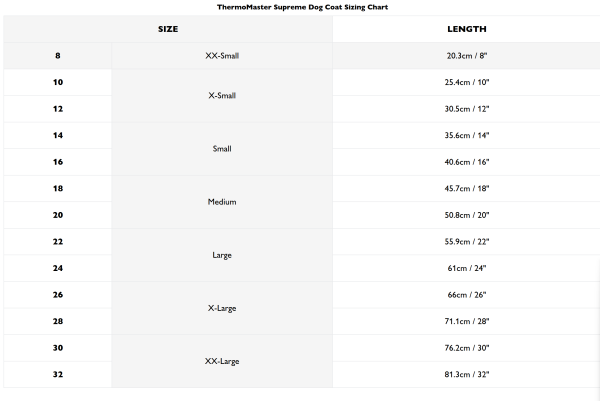Click the 71.1cm / 28" length value
This screenshot has height=401, width=600.
pos(467,321)
